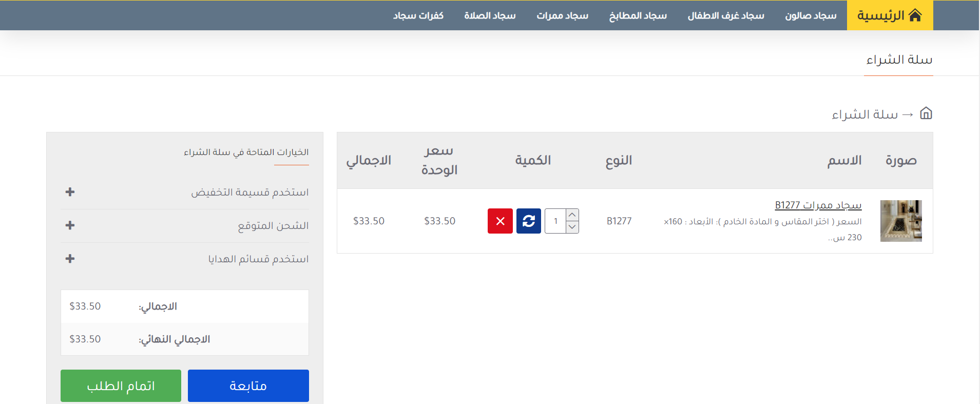This screenshot has height=404, width=980.
Task: Open the الرئيسية home menu tab
Action: tap(889, 15)
